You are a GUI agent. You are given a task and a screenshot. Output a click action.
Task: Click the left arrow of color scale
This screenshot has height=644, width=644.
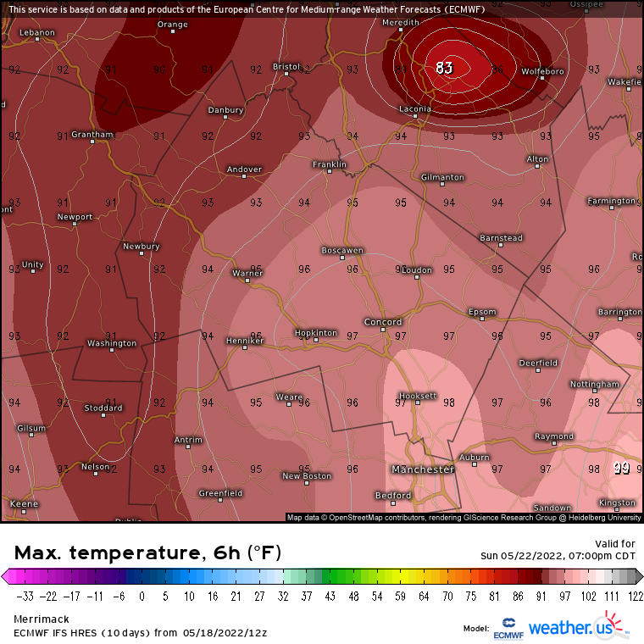pyautogui.click(x=5, y=577)
